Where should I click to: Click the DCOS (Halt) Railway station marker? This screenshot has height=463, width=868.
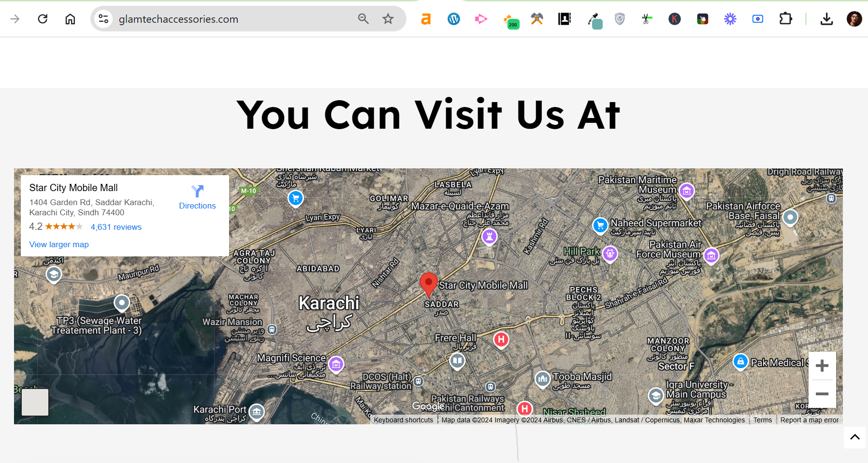[419, 381]
